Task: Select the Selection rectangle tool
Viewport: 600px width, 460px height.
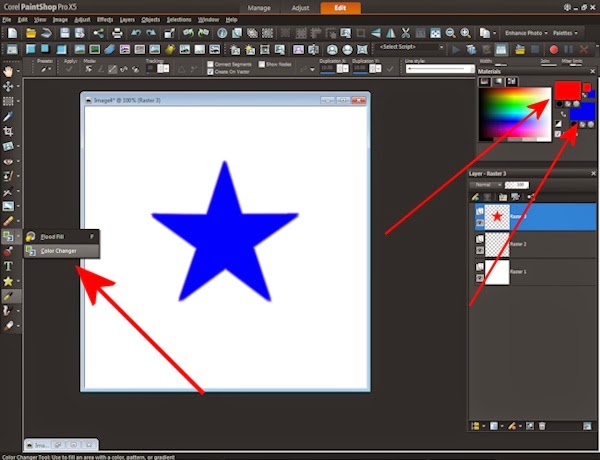Action: [8, 101]
